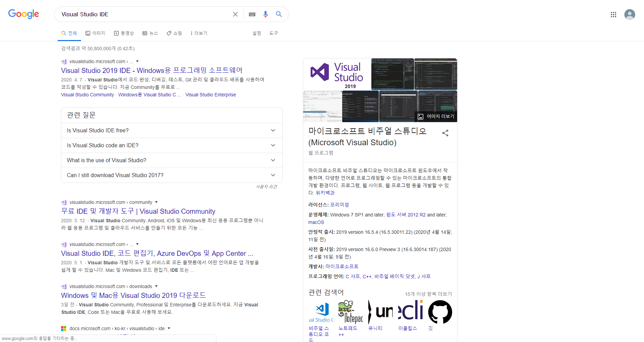The image size is (644, 342).
Task: Expand 'What is the use of Visual Studio?'
Action: tap(172, 160)
